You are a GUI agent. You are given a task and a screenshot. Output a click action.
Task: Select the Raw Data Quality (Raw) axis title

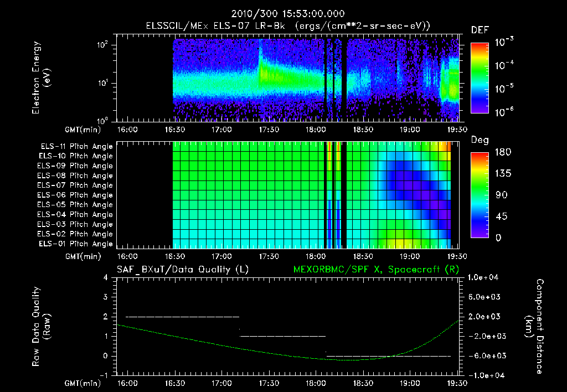[x=41, y=327]
